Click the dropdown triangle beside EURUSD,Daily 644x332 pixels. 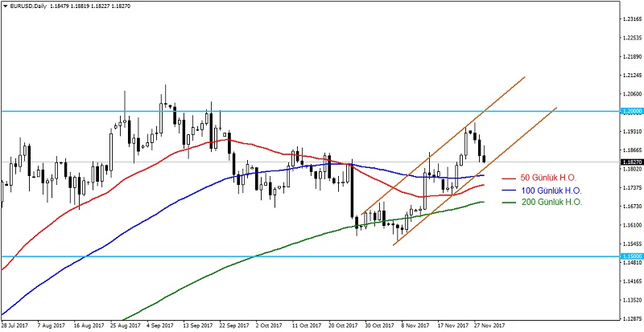click(x=5, y=6)
